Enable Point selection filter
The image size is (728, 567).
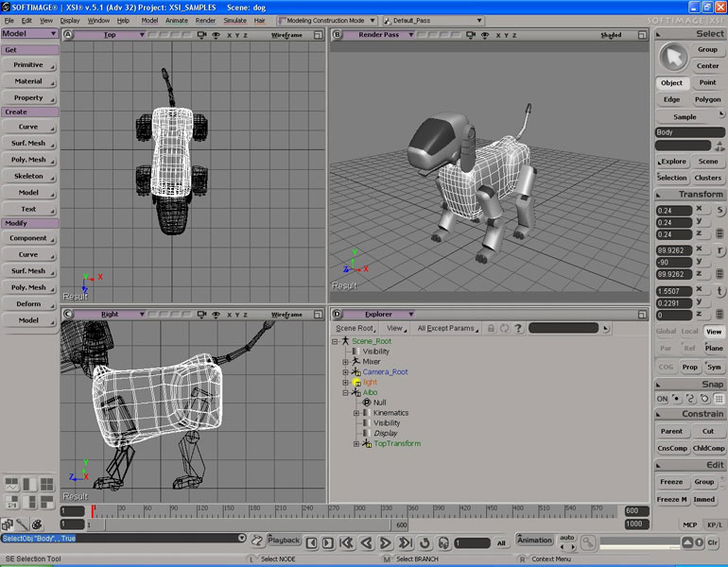click(x=707, y=82)
